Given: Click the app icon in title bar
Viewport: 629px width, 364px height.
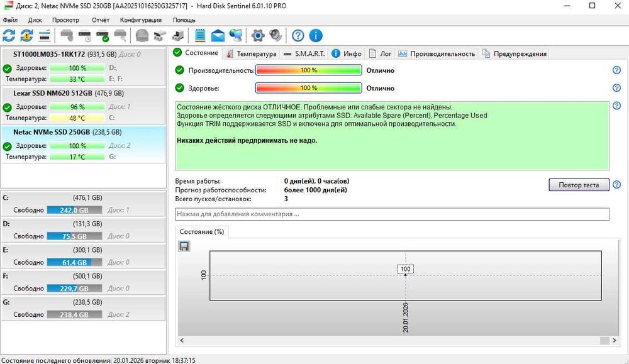Looking at the screenshot, I should (8, 6).
